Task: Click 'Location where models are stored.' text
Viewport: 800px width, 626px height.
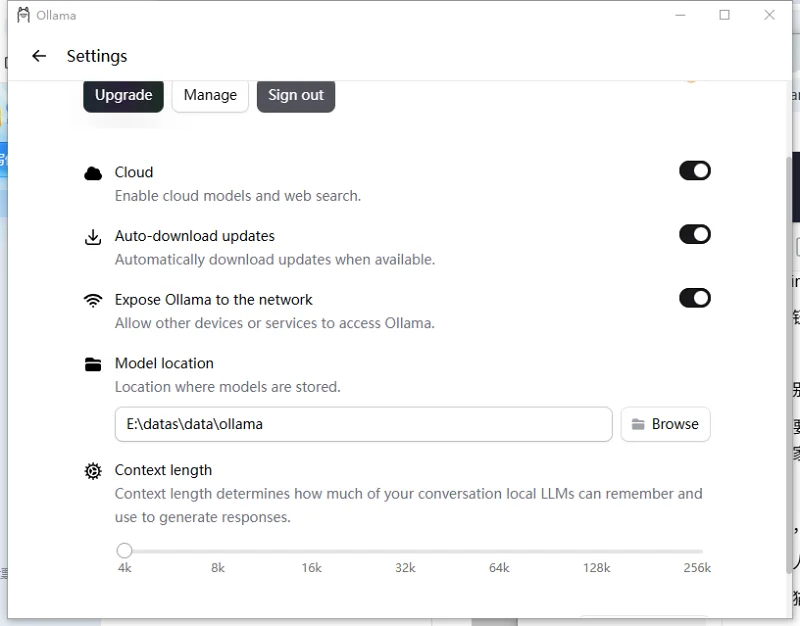Action: 228,387
